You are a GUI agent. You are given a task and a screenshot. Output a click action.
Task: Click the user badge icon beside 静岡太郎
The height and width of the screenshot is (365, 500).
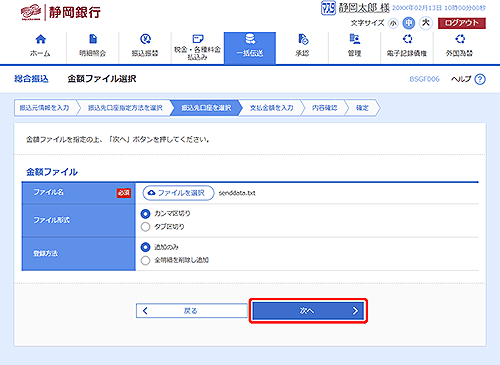(x=328, y=8)
